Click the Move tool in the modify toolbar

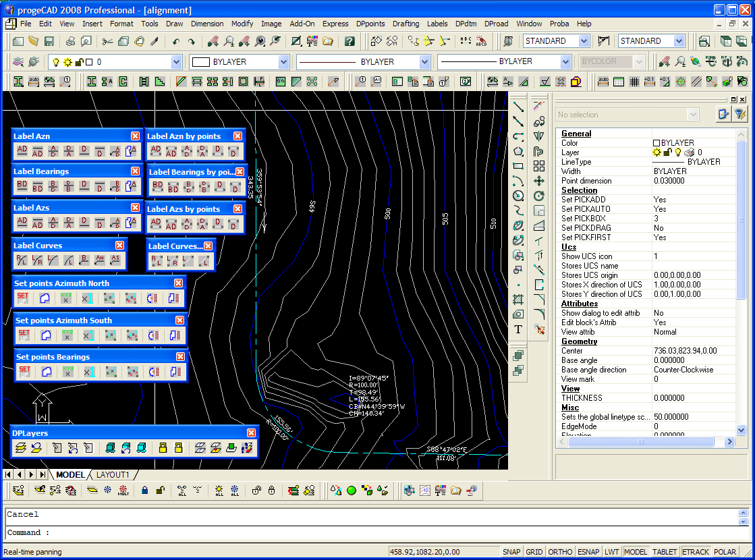[x=538, y=181]
